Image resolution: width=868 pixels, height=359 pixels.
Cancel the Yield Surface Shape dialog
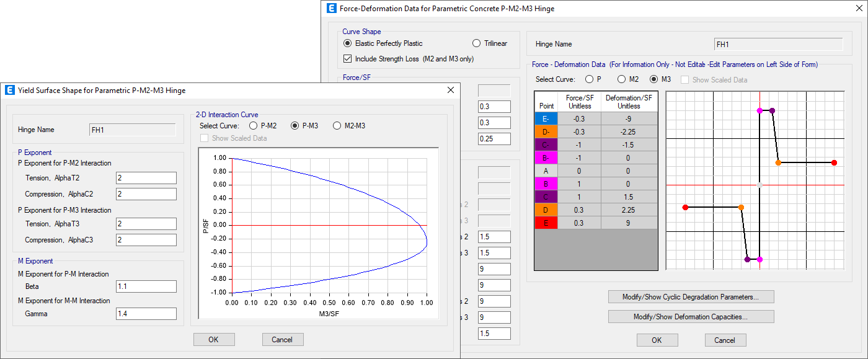click(x=282, y=339)
